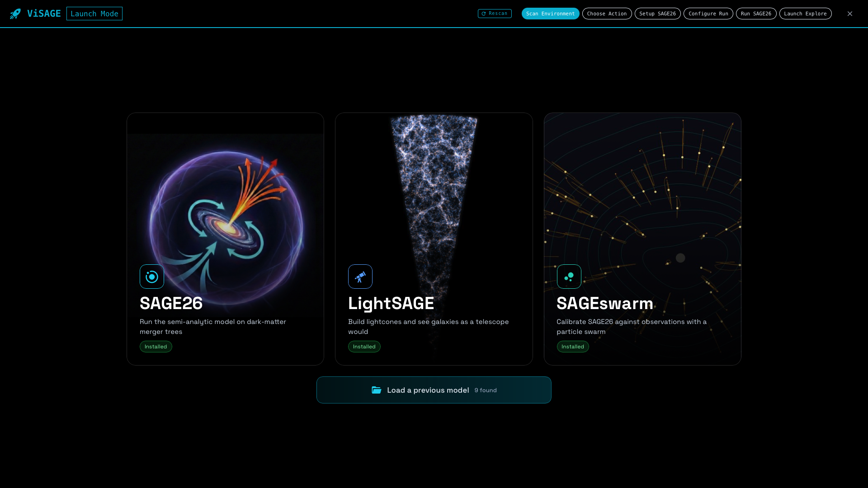
Task: Click the Installed badge on SAGEswarm card
Action: pos(573,347)
